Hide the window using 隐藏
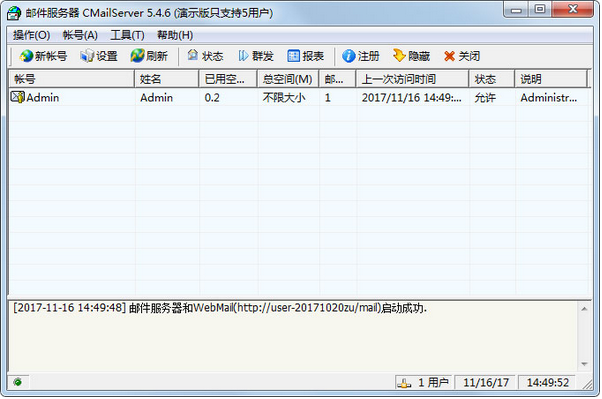The width and height of the screenshot is (602, 399). (x=411, y=56)
